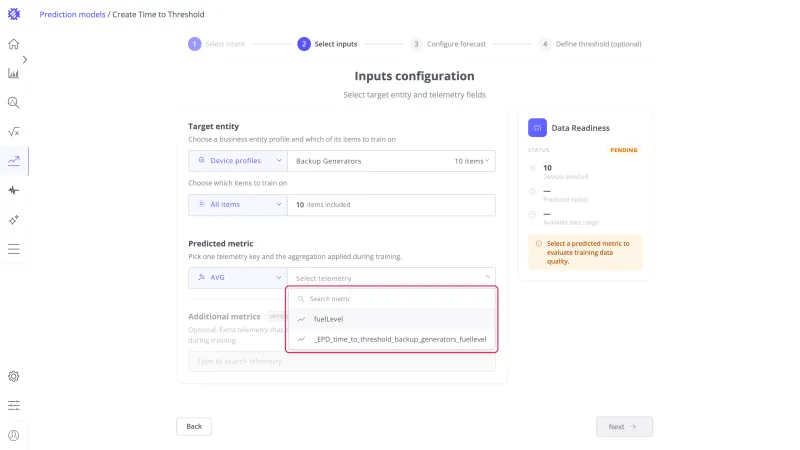The height and width of the screenshot is (450, 800).
Task: Go to Prediction models breadcrumb link
Action: point(72,14)
